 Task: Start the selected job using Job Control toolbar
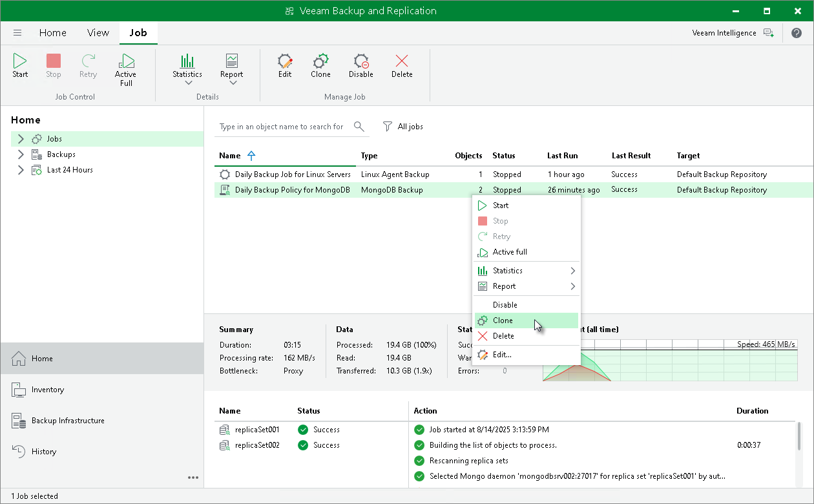19,65
